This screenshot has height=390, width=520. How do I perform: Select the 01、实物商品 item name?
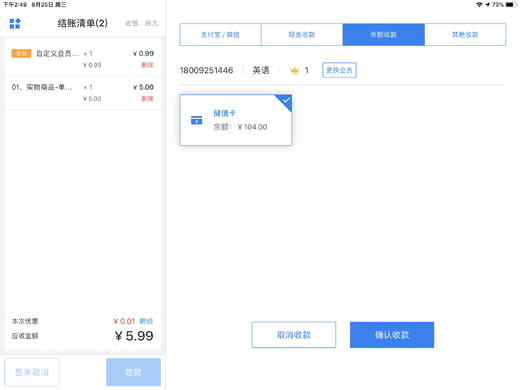[42, 87]
